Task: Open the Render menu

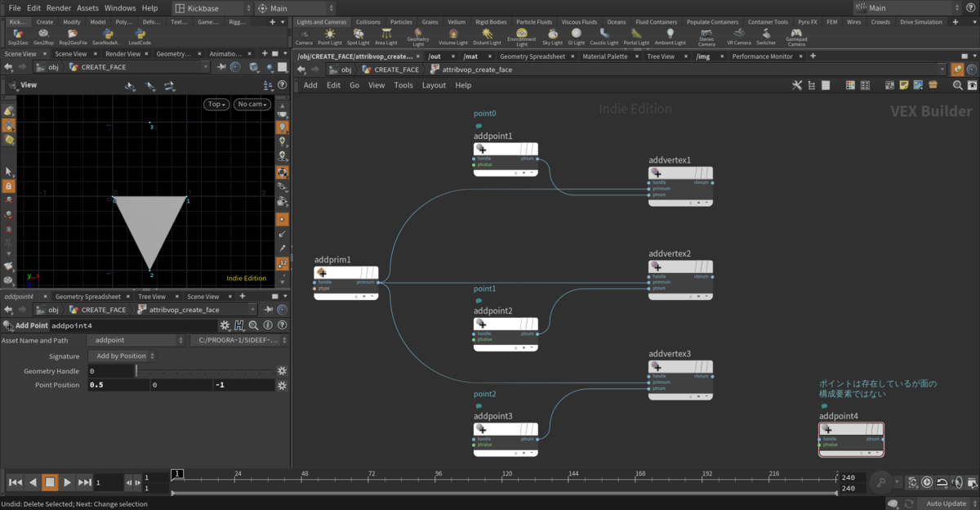Action: click(x=59, y=7)
